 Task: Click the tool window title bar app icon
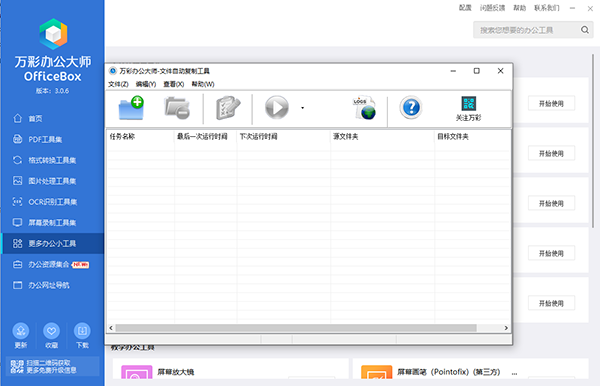112,71
